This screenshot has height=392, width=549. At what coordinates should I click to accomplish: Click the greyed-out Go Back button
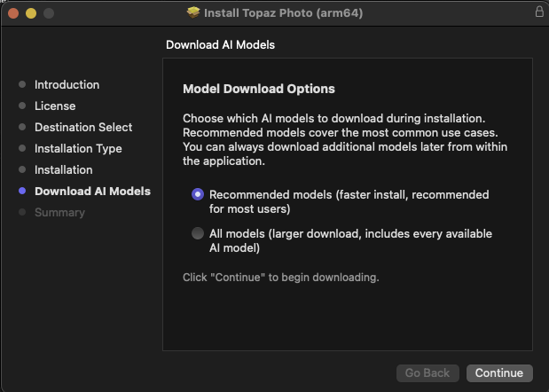427,373
